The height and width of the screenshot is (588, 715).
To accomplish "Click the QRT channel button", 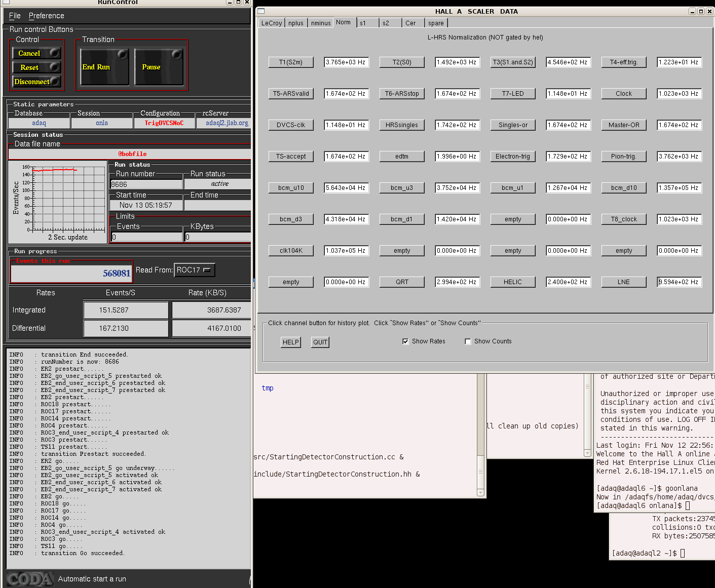I will pos(402,282).
